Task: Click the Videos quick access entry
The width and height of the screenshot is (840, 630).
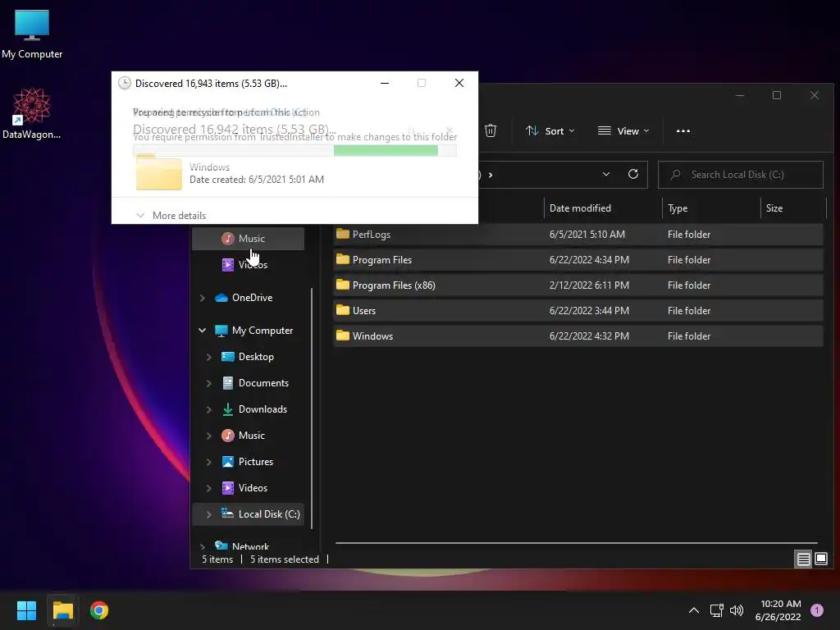Action: click(248, 265)
